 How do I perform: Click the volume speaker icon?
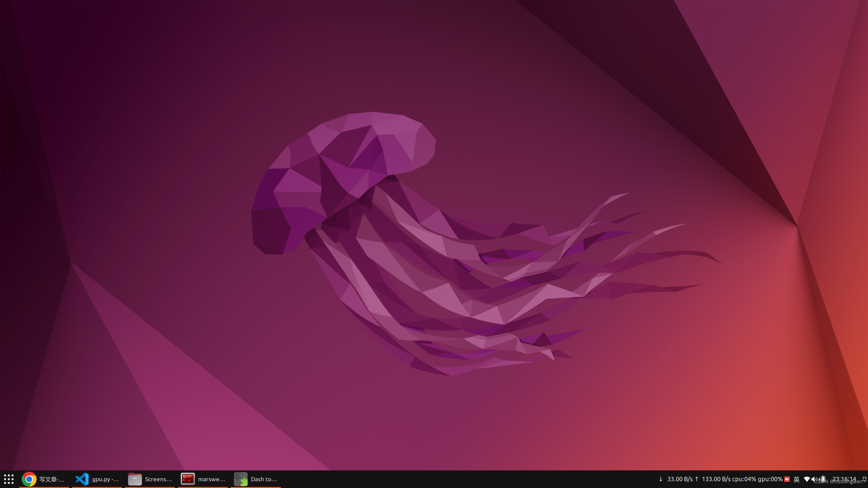click(x=814, y=479)
